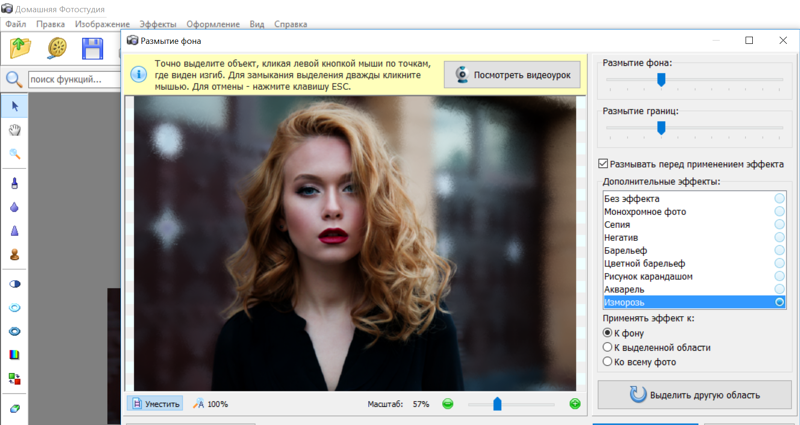
Task: Select 'К выделенной области' radio button
Action: [x=607, y=347]
